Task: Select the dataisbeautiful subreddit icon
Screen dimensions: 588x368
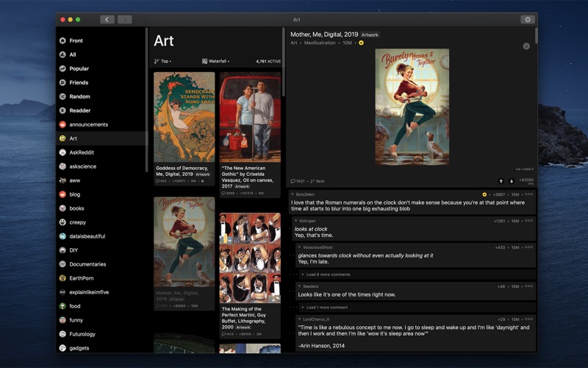Action: tap(62, 236)
